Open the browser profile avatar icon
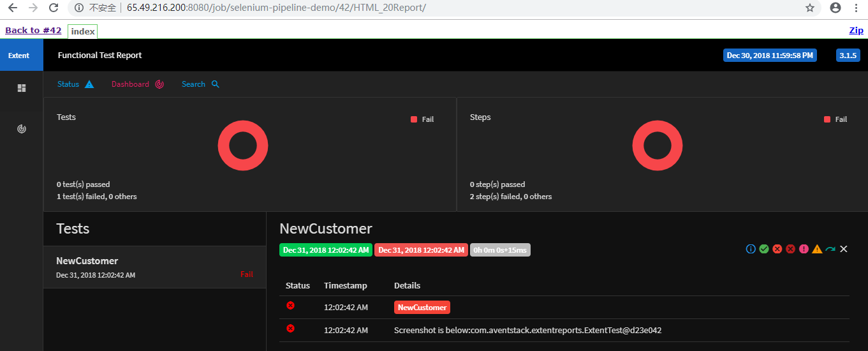This screenshot has width=868, height=351. point(835,8)
